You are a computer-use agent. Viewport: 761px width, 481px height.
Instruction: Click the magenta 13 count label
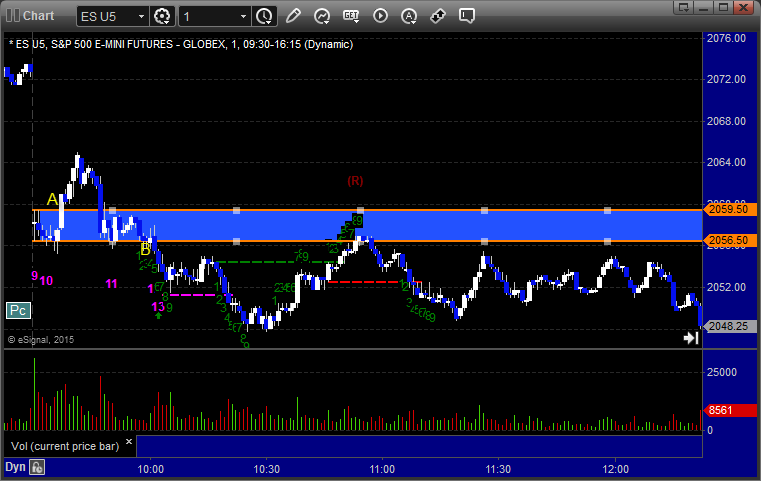158,307
